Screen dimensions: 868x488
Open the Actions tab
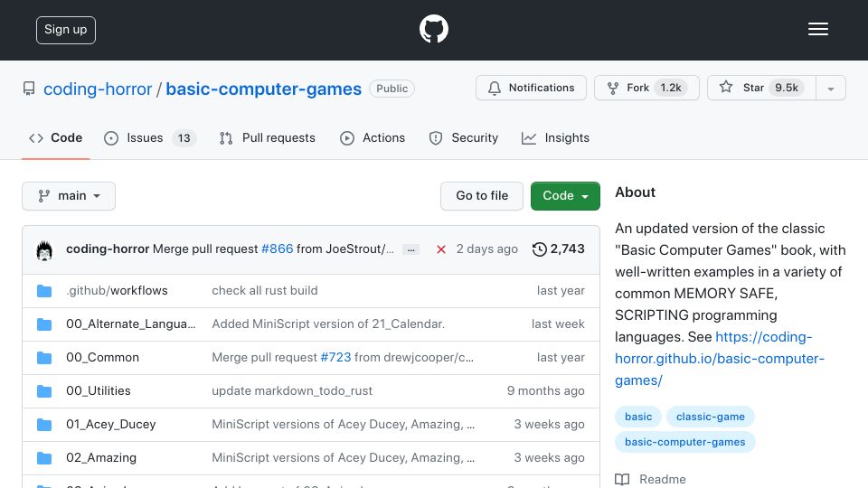coord(373,137)
